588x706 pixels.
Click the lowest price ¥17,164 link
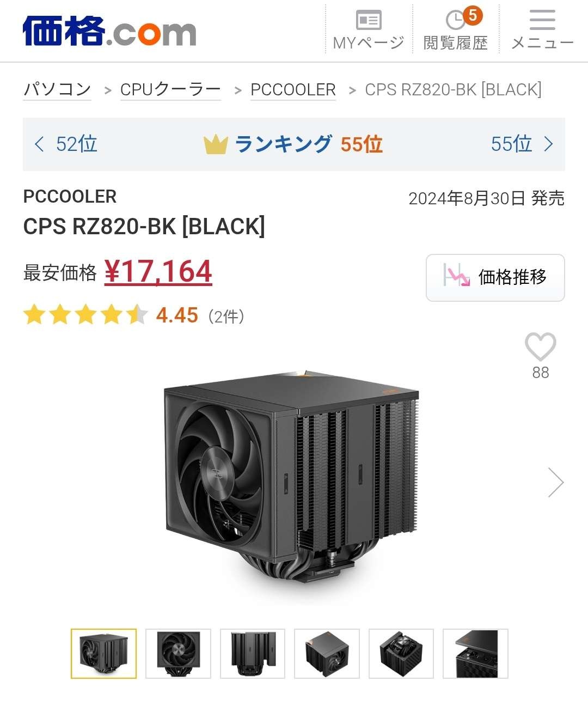158,271
